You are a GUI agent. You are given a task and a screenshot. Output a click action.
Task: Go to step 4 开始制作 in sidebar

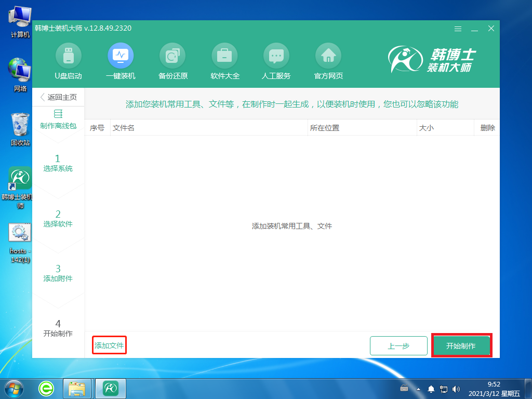tap(58, 328)
